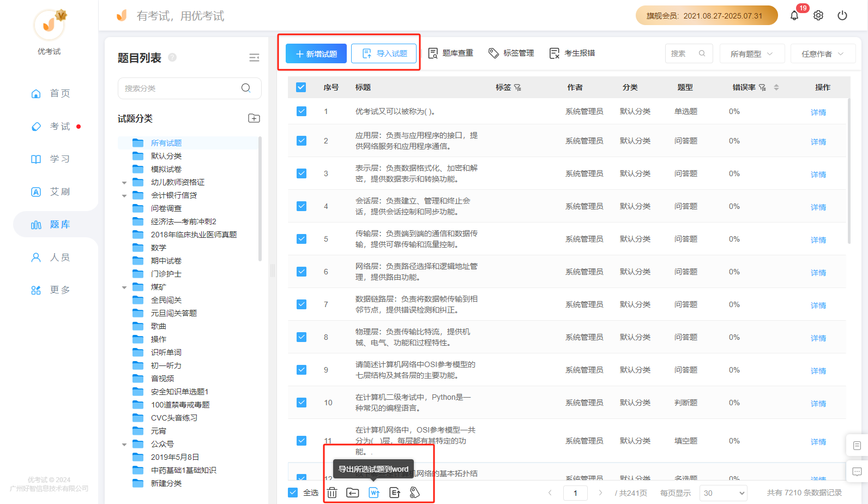Open 考试 in the sidebar
Viewport: 868px width, 504px height.
[50, 126]
